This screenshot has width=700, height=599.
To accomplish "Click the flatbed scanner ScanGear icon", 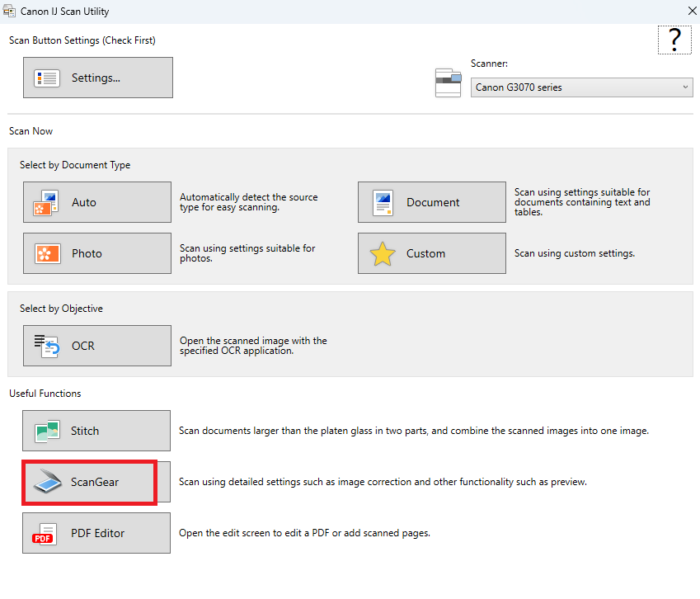I will [x=47, y=483].
